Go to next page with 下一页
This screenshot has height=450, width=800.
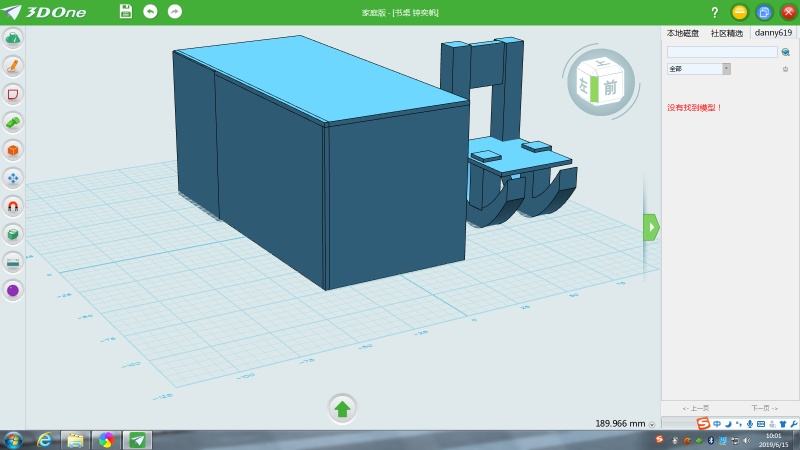tap(764, 408)
